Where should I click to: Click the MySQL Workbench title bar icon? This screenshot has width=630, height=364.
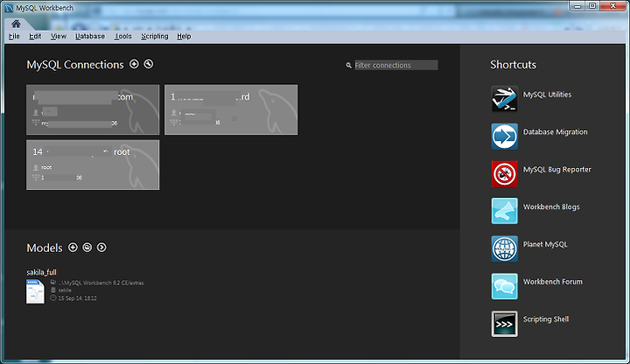(x=9, y=8)
